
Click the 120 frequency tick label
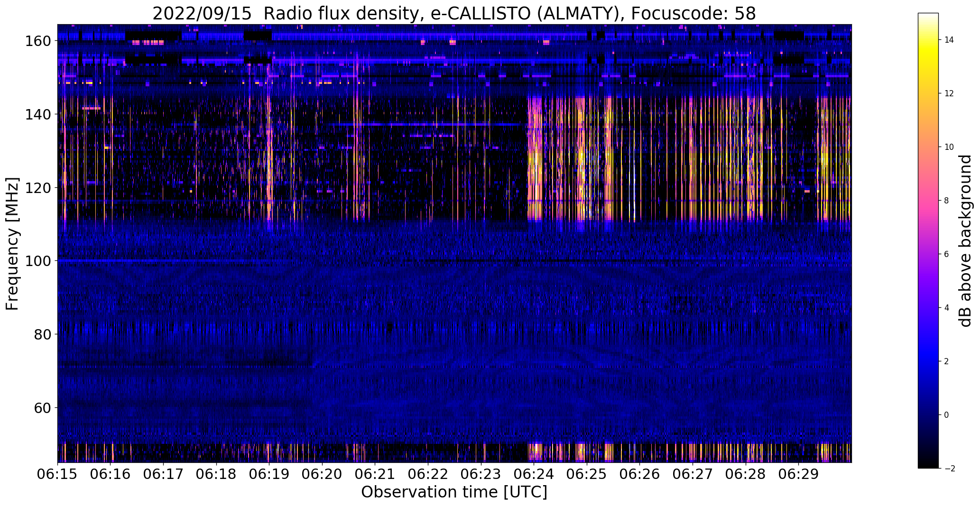(37, 187)
